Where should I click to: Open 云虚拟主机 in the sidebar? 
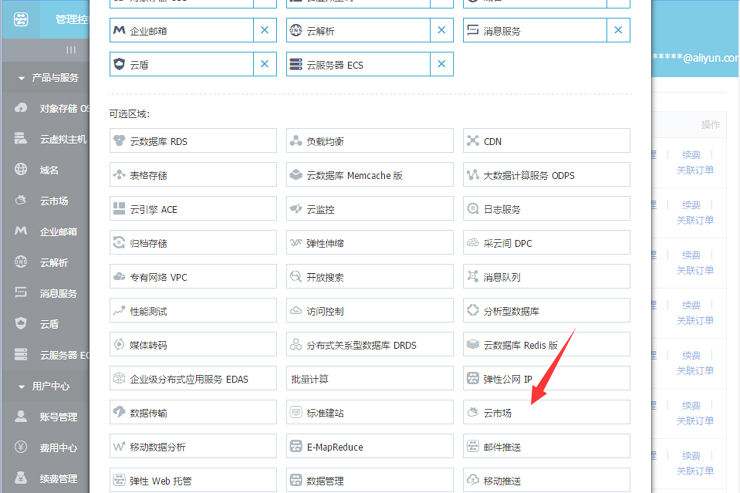45,139
